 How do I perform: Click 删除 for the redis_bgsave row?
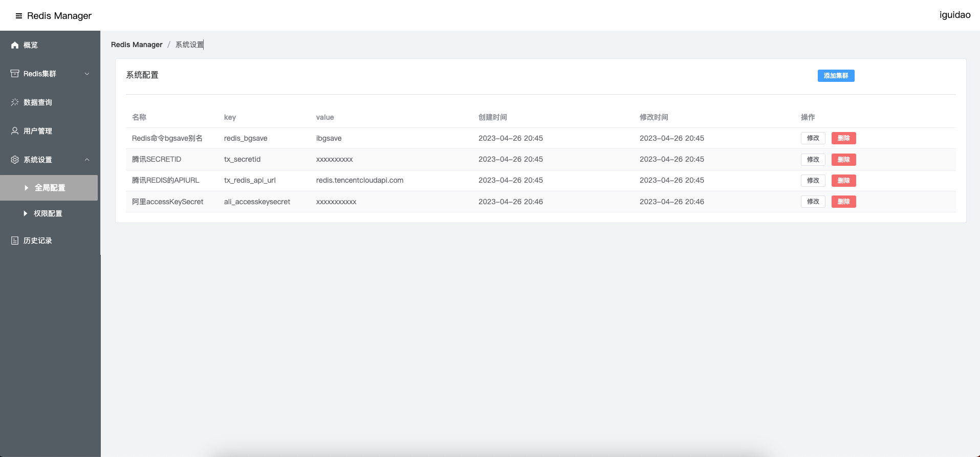843,138
